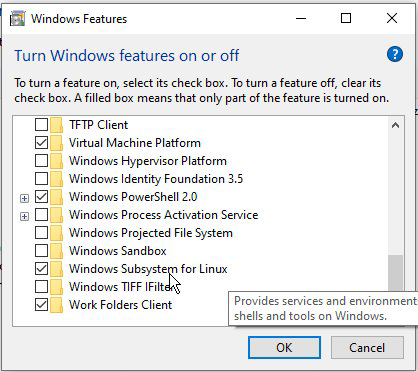The width and height of the screenshot is (418, 372).
Task: Confirm changes with the OK button
Action: click(x=284, y=348)
